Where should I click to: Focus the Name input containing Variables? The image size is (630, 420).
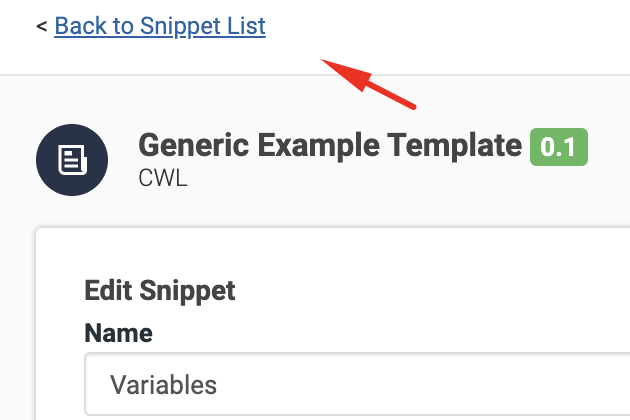point(357,384)
